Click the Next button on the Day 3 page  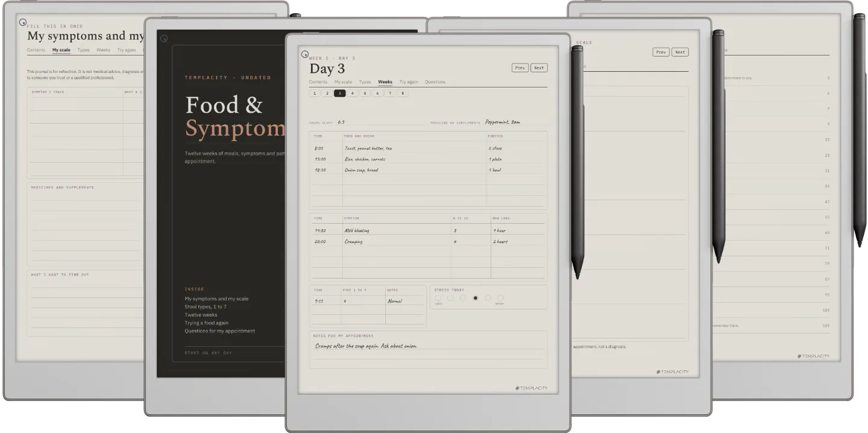tap(539, 68)
